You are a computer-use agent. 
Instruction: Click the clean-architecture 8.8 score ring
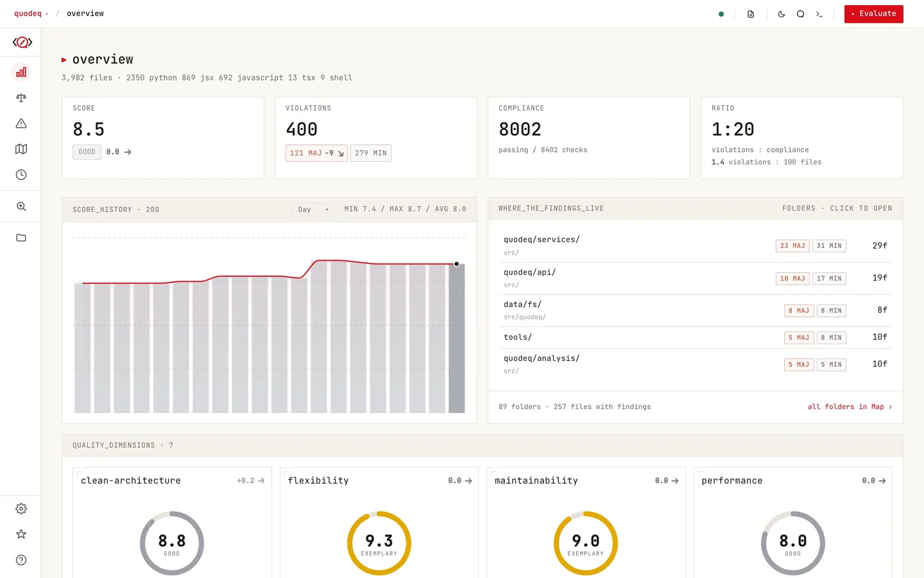tap(172, 543)
